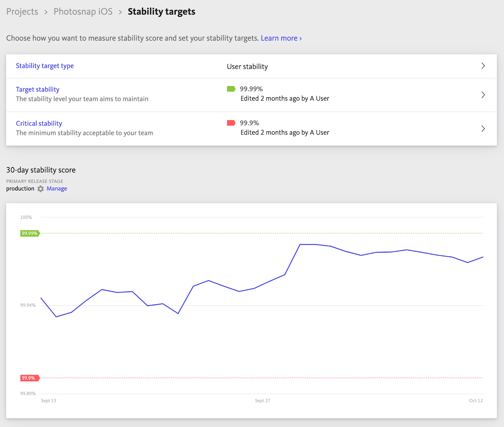Click the first breadcrumb separator arrow after Projects

click(46, 12)
